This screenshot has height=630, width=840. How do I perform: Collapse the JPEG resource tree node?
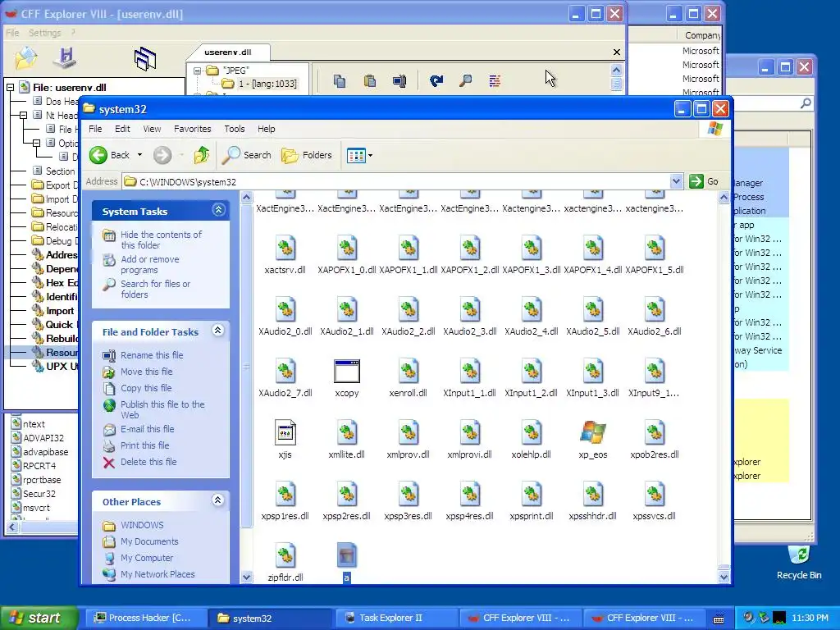coord(197,71)
